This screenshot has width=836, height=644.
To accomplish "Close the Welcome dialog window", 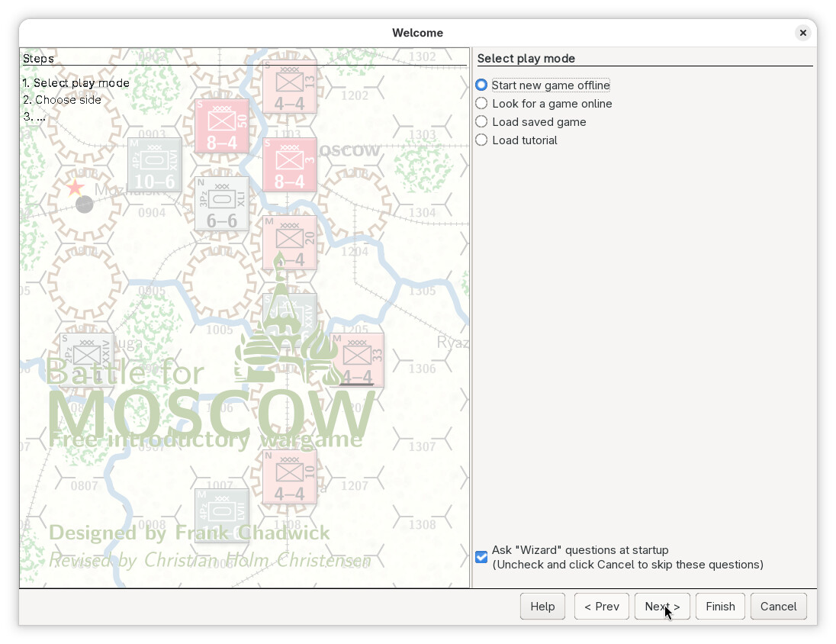I will coord(802,33).
